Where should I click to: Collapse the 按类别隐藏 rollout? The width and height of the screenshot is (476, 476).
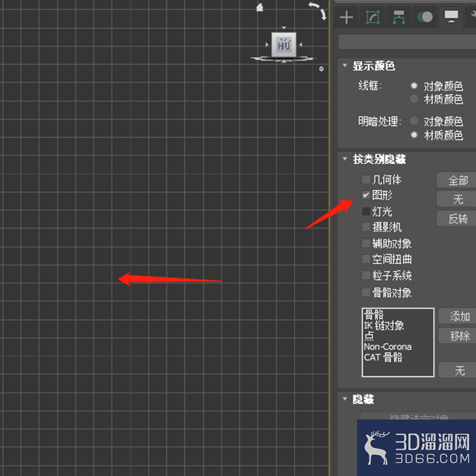(345, 159)
